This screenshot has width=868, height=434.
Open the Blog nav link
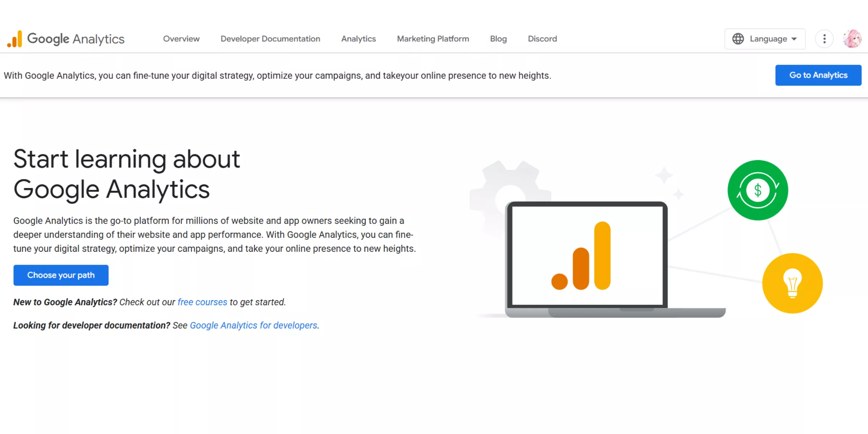pyautogui.click(x=498, y=39)
